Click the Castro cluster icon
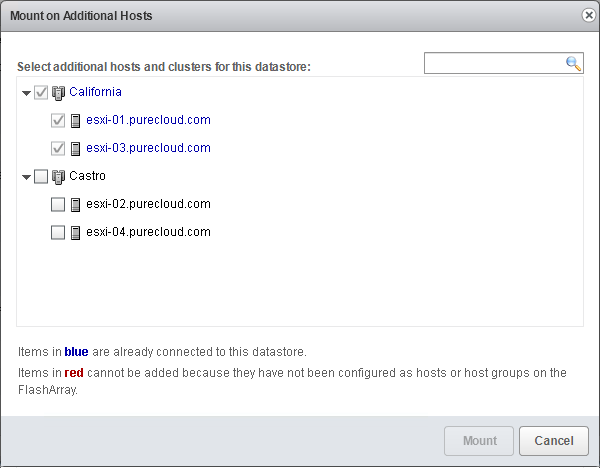 click(x=58, y=177)
